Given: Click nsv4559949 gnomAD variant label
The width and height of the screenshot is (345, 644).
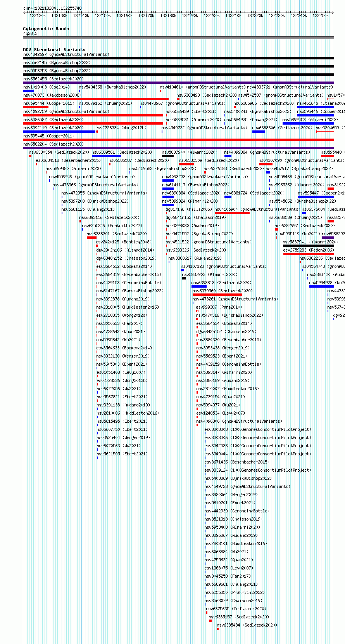Looking at the screenshot, I should pyautogui.click(x=92, y=177).
